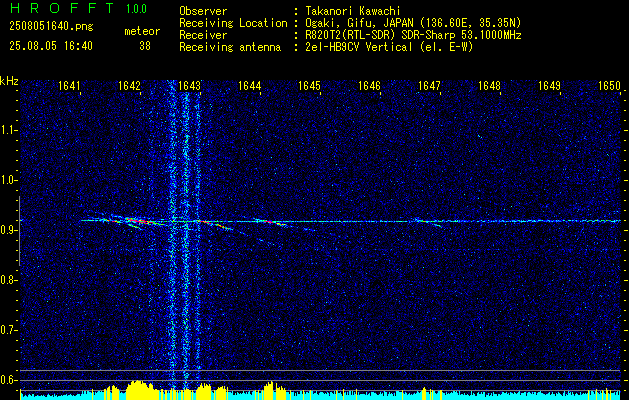629x400 pixels.
Task: Click time marker 1646
Action: pos(369,86)
